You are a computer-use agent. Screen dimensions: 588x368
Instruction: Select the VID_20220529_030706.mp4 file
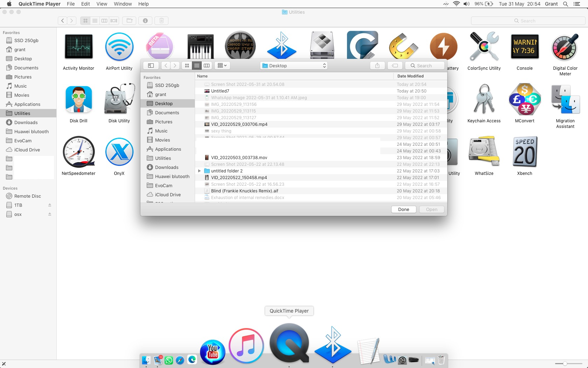321,124
